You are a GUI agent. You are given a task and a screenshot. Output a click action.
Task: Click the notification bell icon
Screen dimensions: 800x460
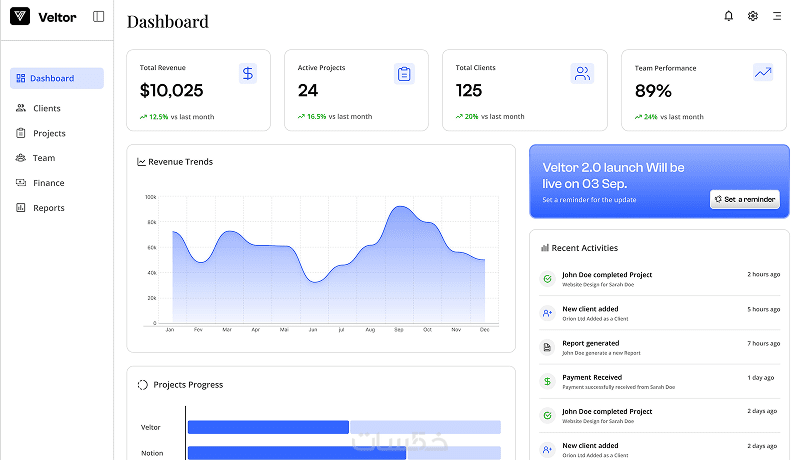pyautogui.click(x=729, y=16)
